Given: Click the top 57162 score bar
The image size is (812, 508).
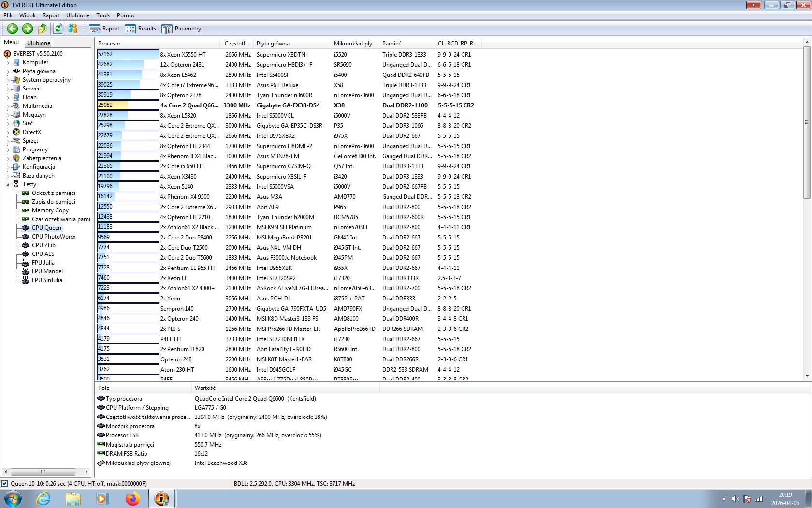Looking at the screenshot, I should pyautogui.click(x=128, y=54).
